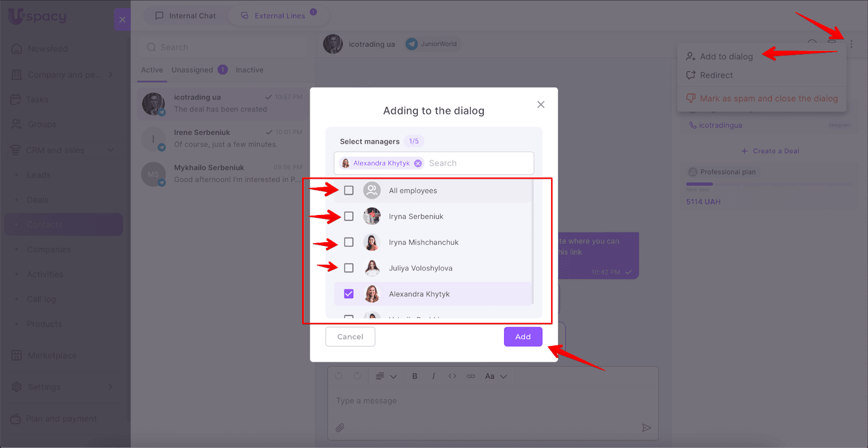Switch to the Internal Chat tab

[186, 16]
